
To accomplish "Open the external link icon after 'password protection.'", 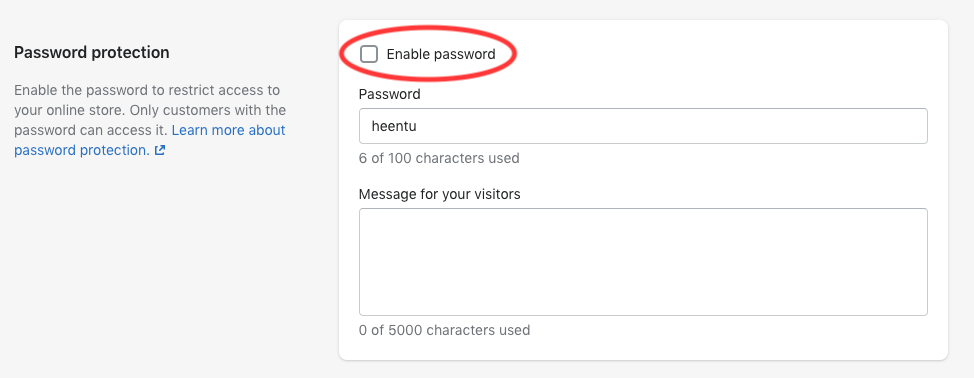I will coord(160,150).
